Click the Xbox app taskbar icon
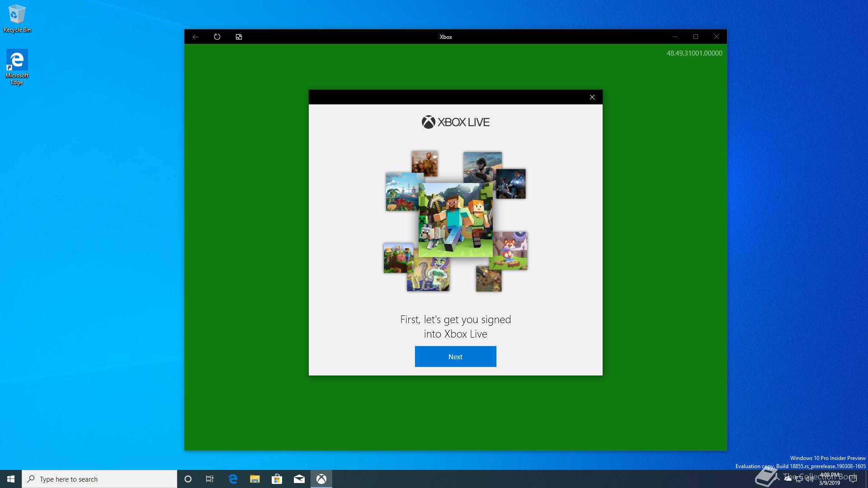This screenshot has width=868, height=488. pos(321,479)
